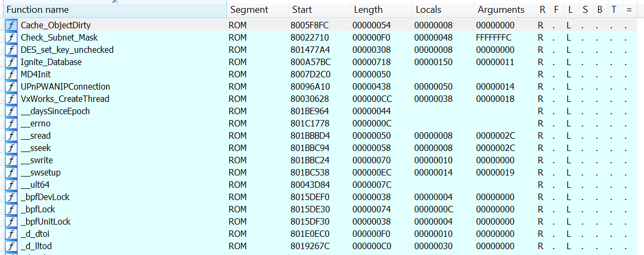Image resolution: width=644 pixels, height=255 pixels.
Task: Click the function icon beside DES_set_key_unchecked
Action: click(11, 50)
